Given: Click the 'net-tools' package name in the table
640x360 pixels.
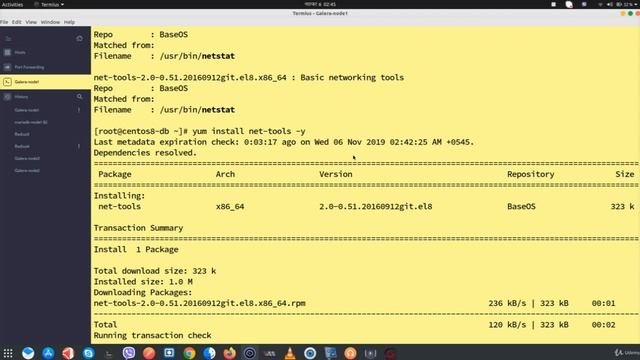Looking at the screenshot, I should click(120, 206).
